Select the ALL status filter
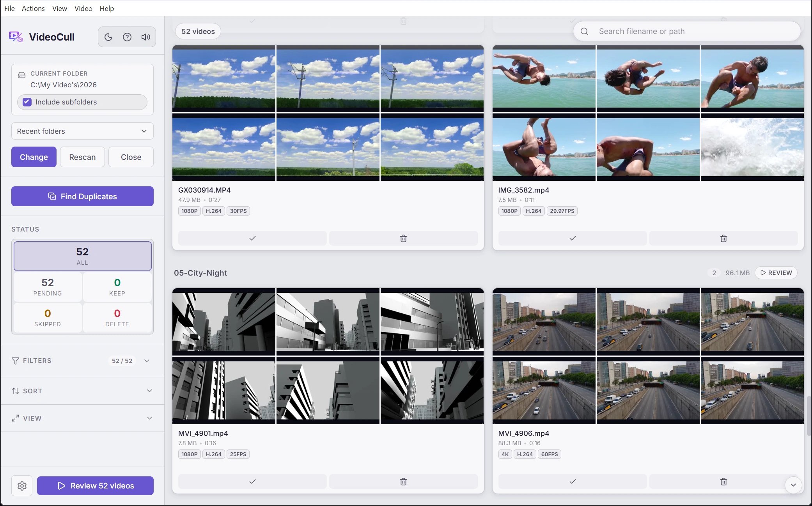This screenshot has height=506, width=812. point(82,256)
